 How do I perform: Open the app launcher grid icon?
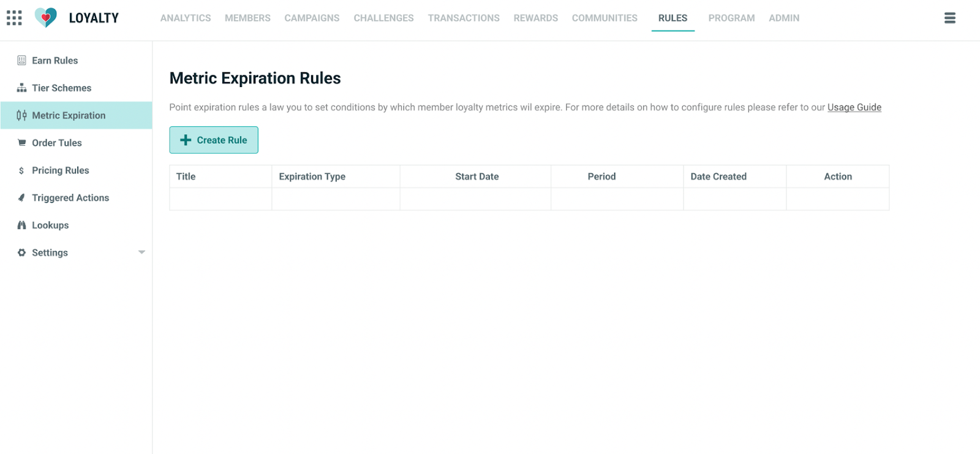[x=14, y=18]
